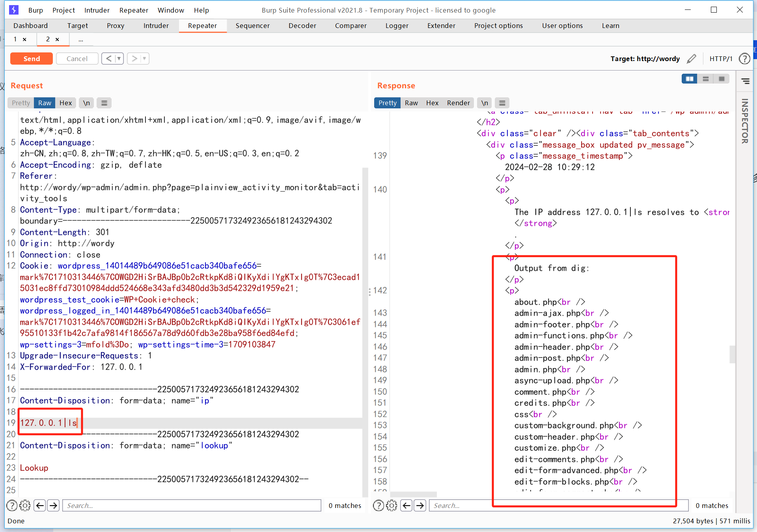Click the response hamburger options icon
Screen dimensions: 757x532
tap(502, 103)
